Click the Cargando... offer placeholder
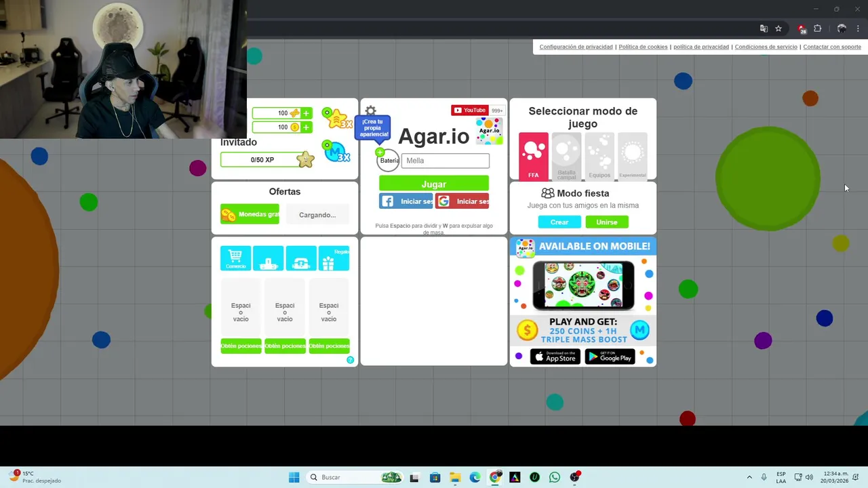 tap(317, 214)
